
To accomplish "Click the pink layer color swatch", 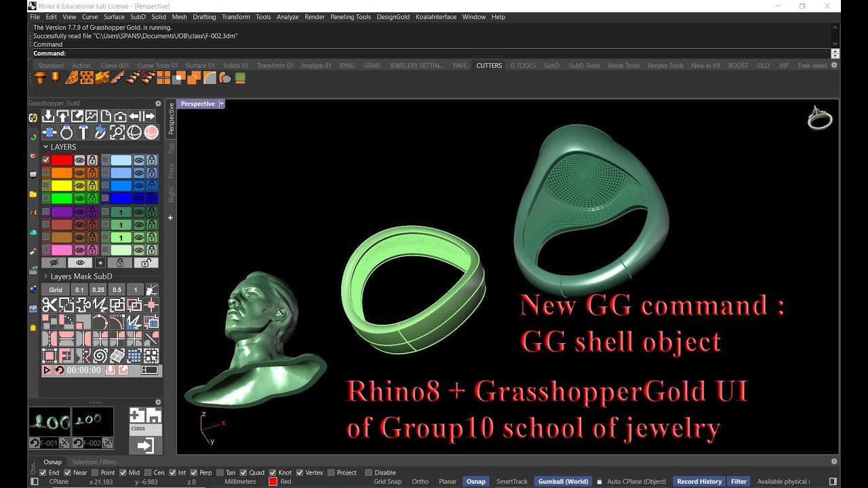I will click(62, 250).
